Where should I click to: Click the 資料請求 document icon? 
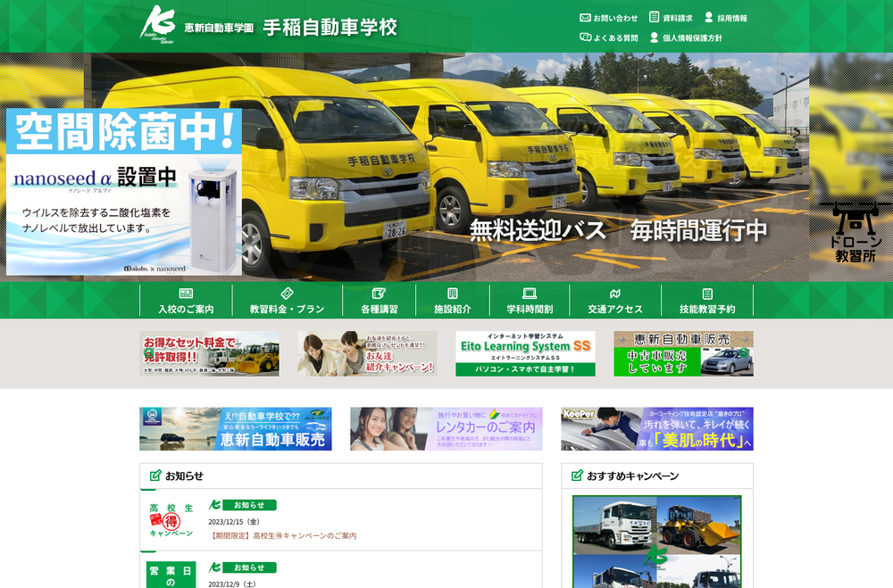pyautogui.click(x=655, y=17)
